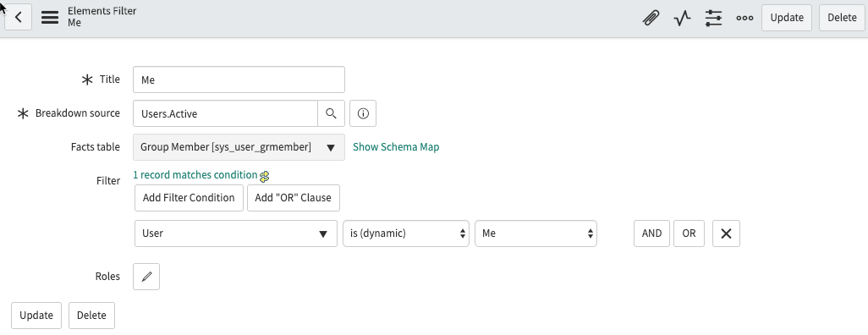Click the Filter label
Image resolution: width=868 pixels, height=335 pixels.
coord(108,180)
